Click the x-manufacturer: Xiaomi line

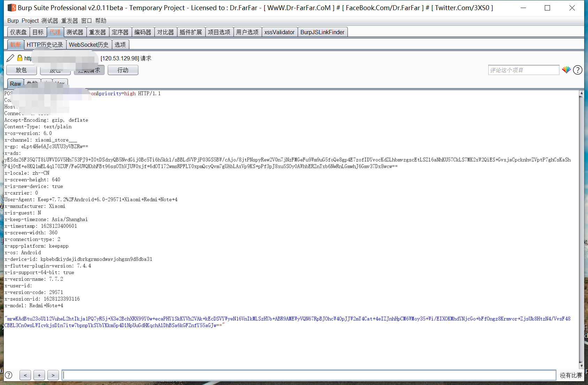point(35,206)
